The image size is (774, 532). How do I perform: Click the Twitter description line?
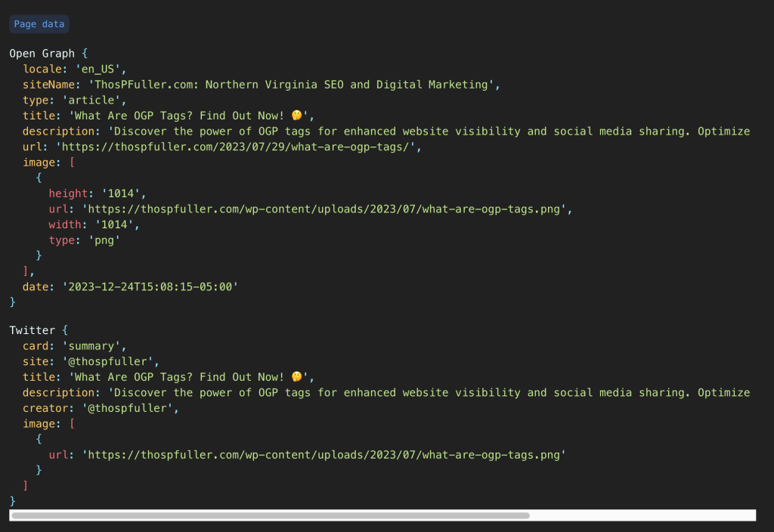tap(386, 393)
